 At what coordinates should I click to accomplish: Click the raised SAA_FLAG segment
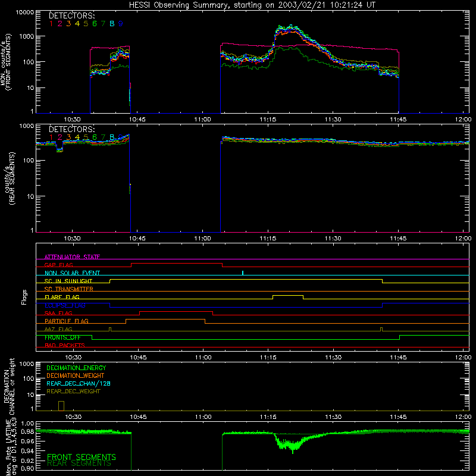[x=176, y=311]
